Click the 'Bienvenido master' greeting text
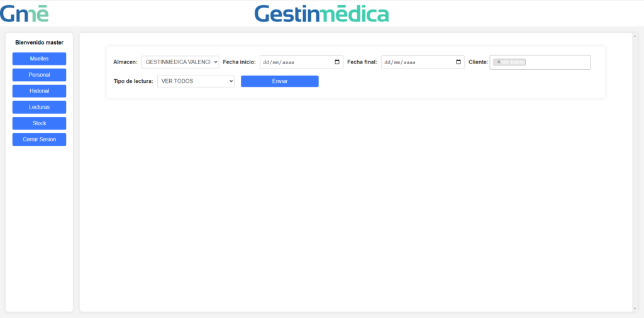644x318 pixels. coord(40,42)
